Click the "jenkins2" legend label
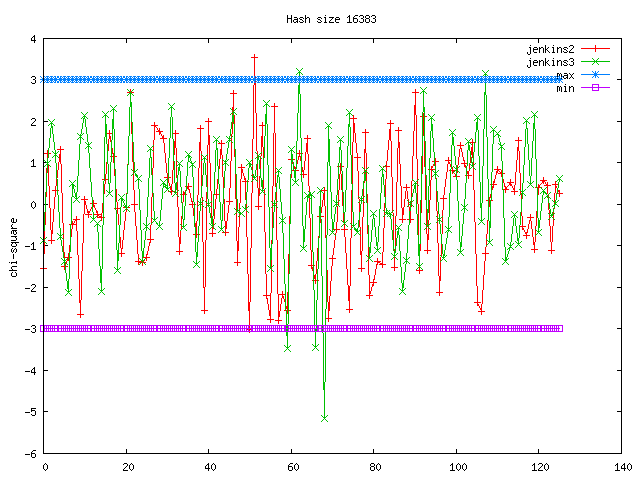This screenshot has height=480, width=640. pos(551,49)
